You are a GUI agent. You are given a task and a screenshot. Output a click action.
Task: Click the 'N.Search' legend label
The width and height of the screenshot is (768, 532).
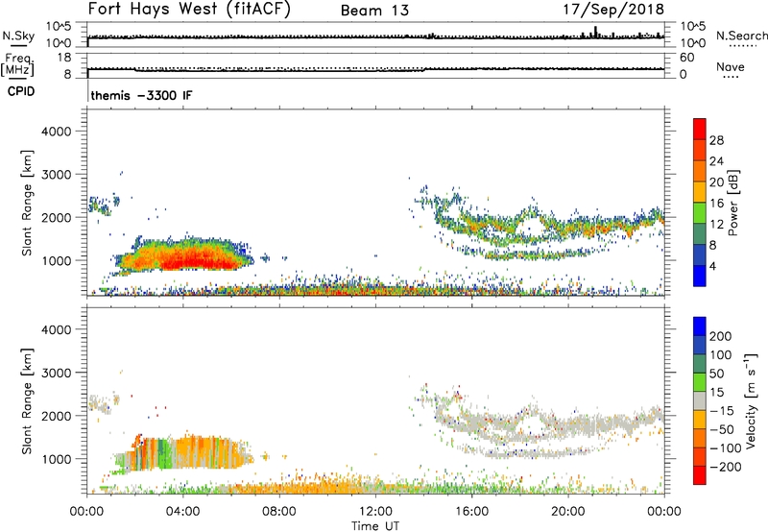point(741,36)
